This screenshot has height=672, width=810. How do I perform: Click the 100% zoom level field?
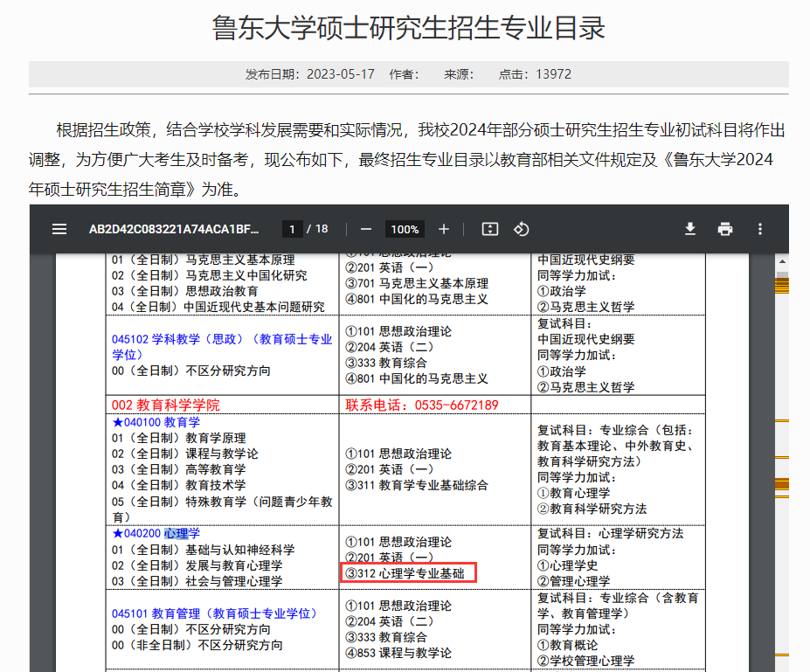[x=405, y=229]
